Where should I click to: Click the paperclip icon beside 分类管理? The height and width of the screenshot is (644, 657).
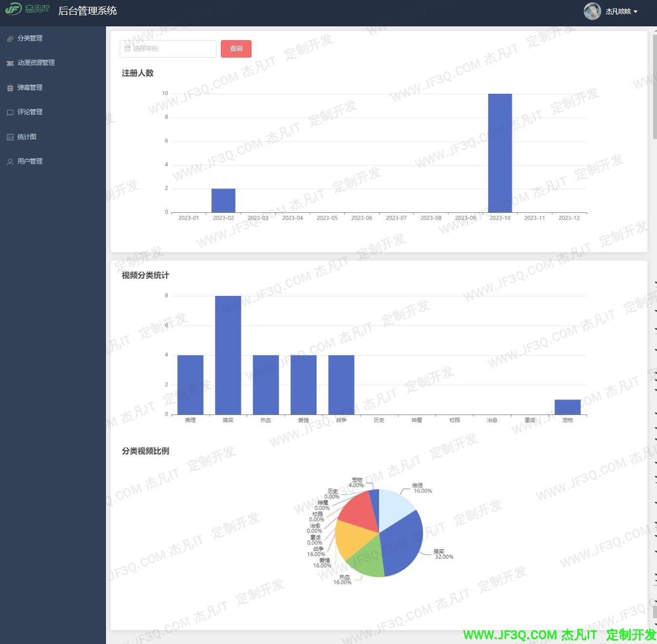point(10,39)
